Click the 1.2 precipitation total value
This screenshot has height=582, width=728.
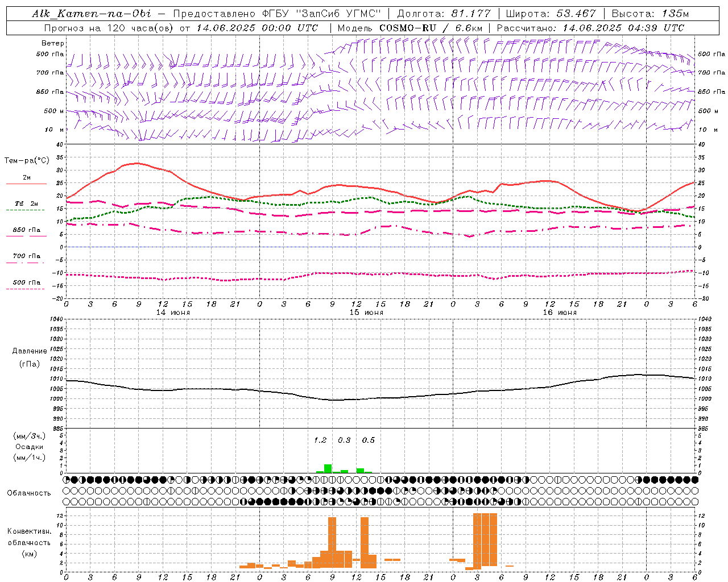320,440
